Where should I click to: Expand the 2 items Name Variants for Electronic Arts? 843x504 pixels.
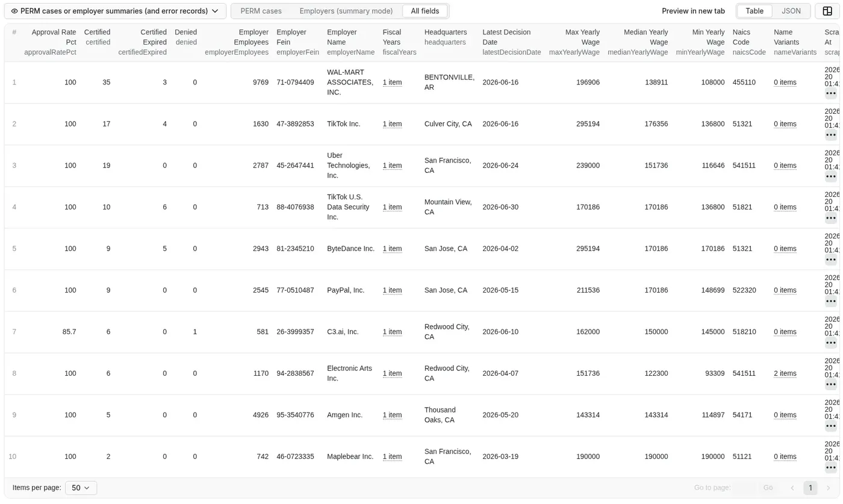(x=785, y=373)
